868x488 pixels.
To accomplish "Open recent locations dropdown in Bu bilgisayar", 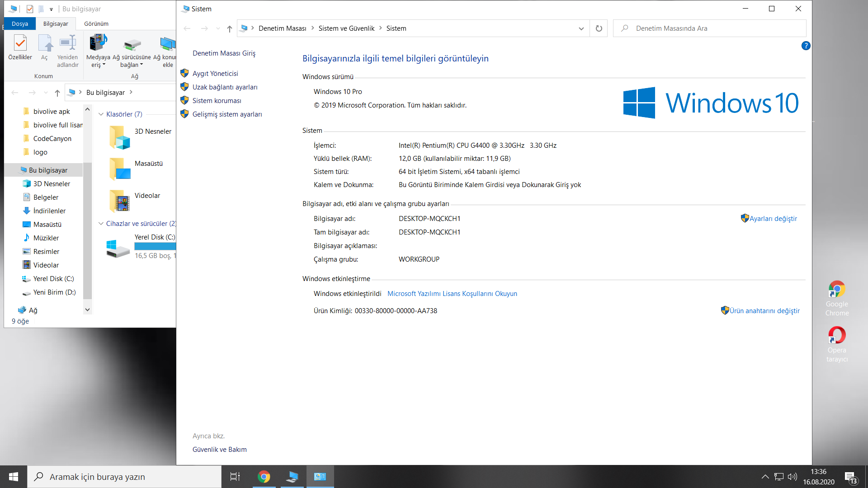I will [x=46, y=93].
